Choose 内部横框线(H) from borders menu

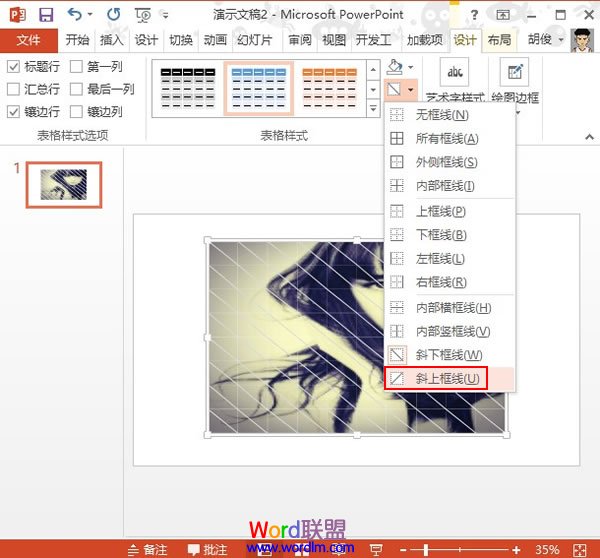[450, 308]
